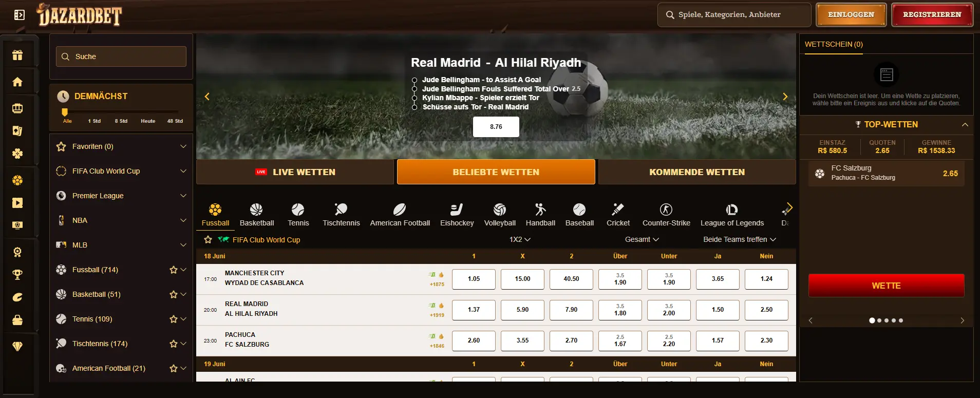Select the 5.90 draw odds for Real Madrid
The image size is (980, 398).
[x=522, y=310]
